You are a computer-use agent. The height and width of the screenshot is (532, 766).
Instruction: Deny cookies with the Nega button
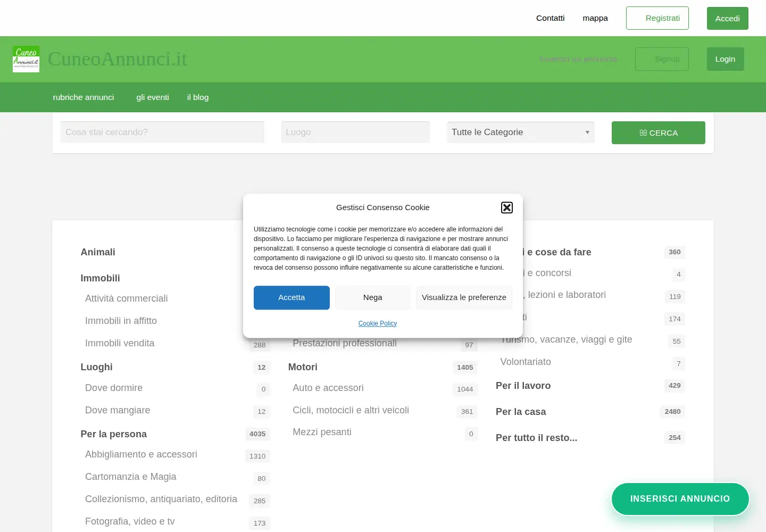(372, 297)
